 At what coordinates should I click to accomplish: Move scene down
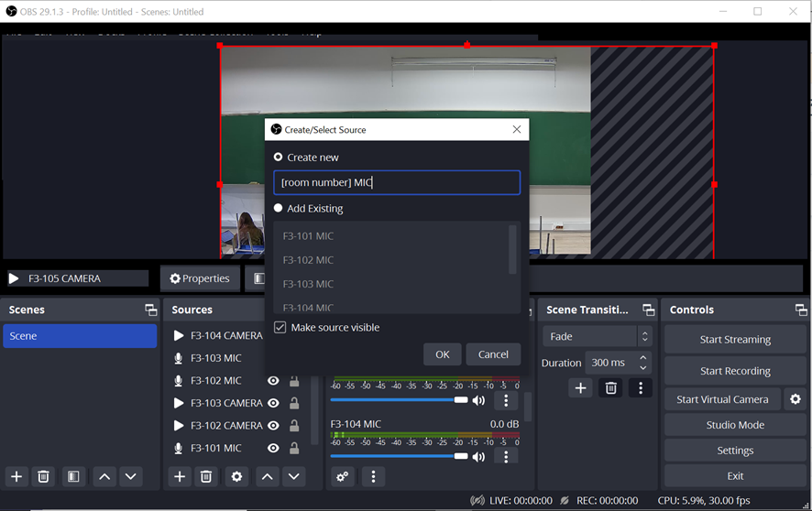click(x=130, y=476)
